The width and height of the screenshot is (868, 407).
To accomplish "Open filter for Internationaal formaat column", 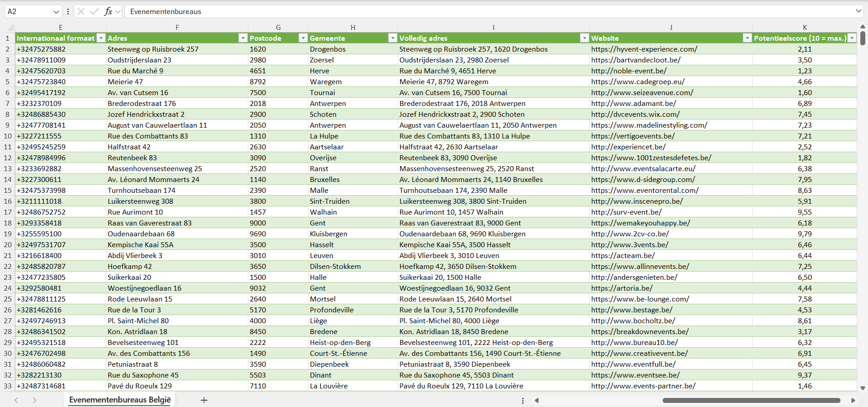I will point(101,38).
